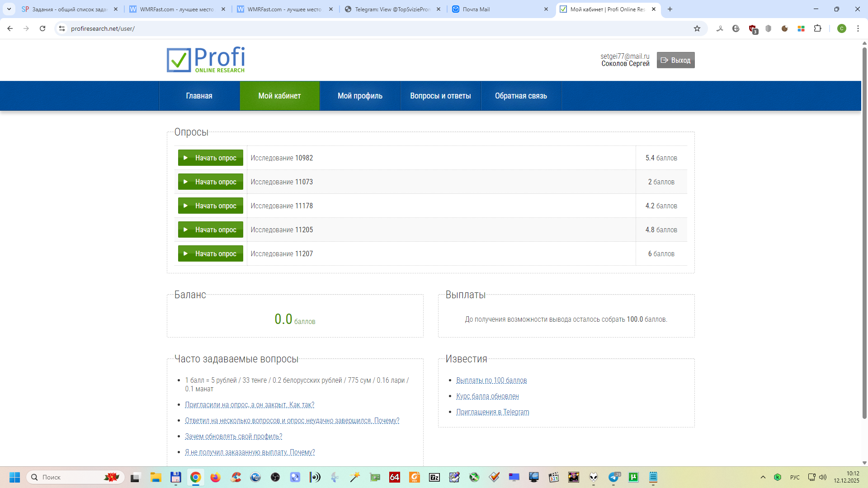Reload the page

point(42,28)
